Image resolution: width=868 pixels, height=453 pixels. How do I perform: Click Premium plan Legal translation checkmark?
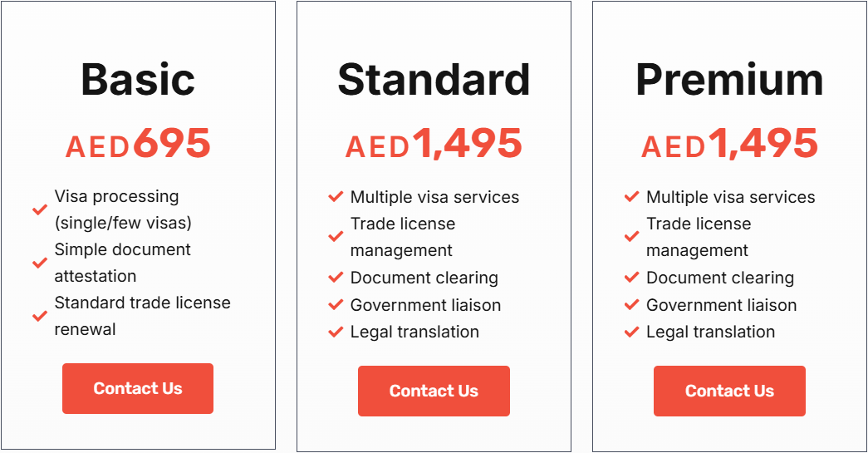click(x=631, y=332)
